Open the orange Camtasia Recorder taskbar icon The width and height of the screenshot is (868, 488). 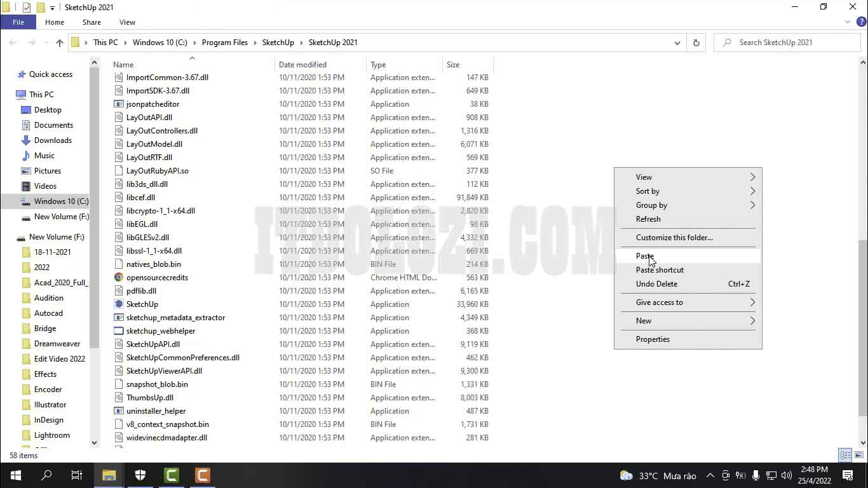[x=203, y=475]
